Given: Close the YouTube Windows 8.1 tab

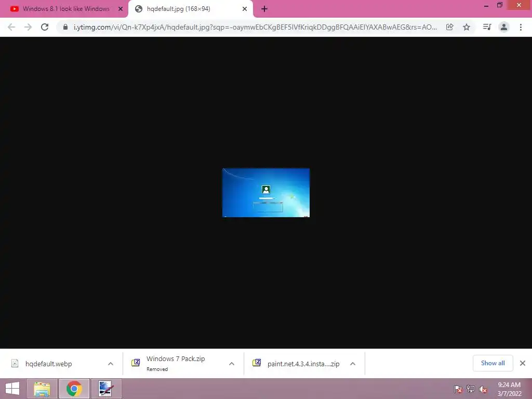Looking at the screenshot, I should click(121, 9).
